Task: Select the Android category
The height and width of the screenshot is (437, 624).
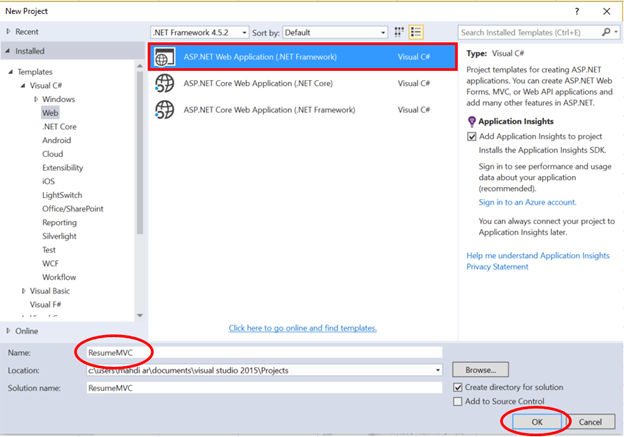Action: click(x=57, y=140)
